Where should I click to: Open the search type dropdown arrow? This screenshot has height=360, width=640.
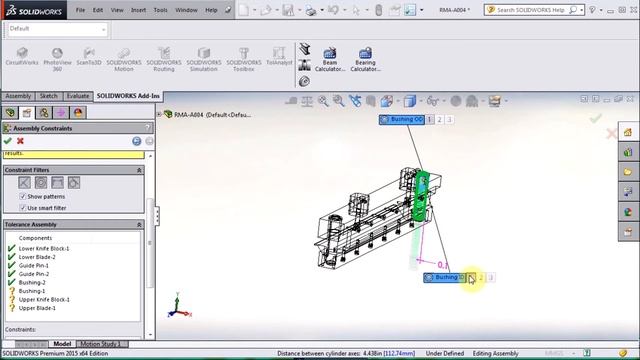[x=582, y=10]
